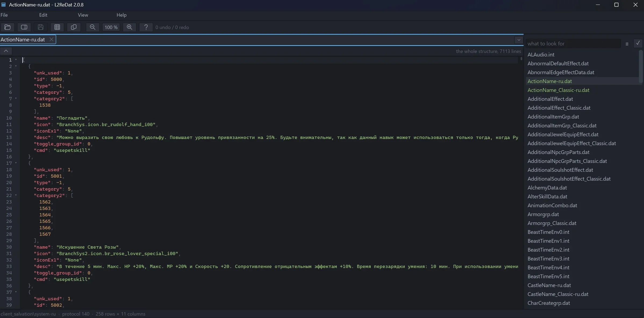Click 'protocol 140' in the status bar
The height and width of the screenshot is (318, 644).
click(x=76, y=314)
